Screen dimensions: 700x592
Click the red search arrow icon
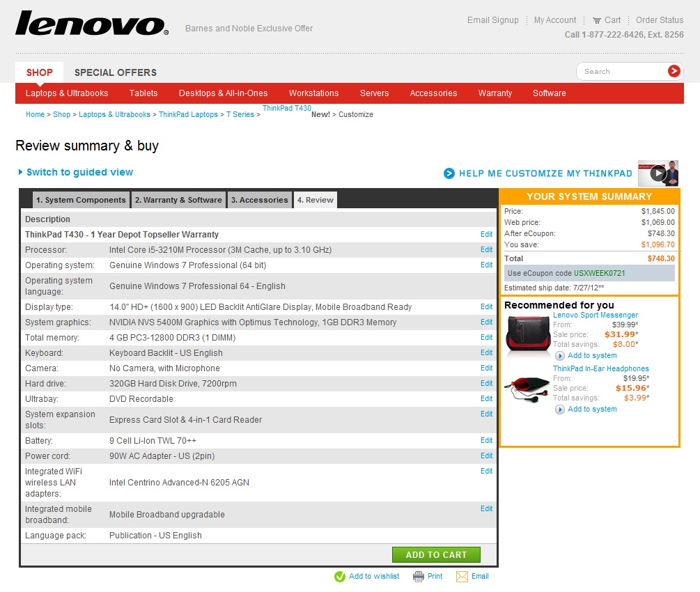(674, 71)
